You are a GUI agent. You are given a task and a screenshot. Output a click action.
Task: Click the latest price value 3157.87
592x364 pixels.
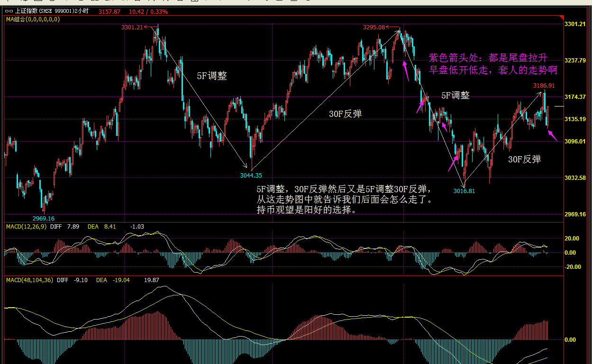(x=109, y=11)
